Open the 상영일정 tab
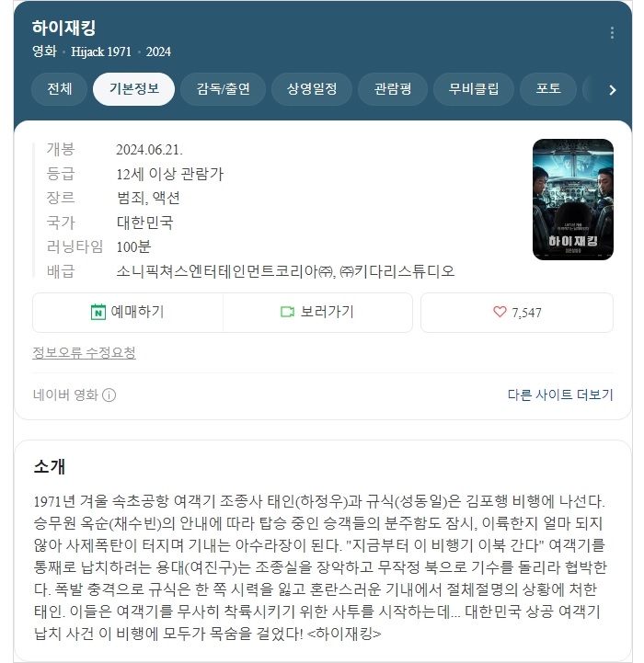644x663 pixels. (312, 89)
